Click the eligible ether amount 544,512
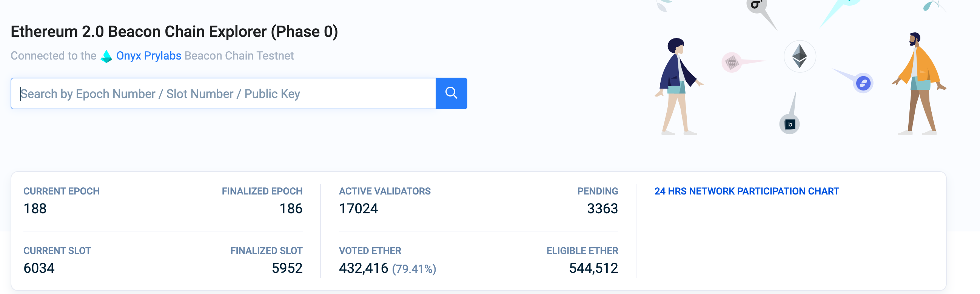 tap(593, 268)
